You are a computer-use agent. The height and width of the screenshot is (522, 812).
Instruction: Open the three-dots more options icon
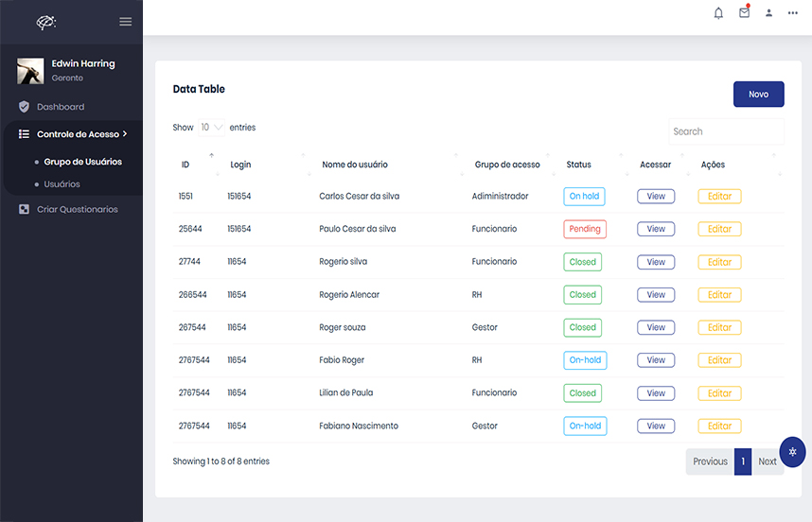tap(792, 13)
